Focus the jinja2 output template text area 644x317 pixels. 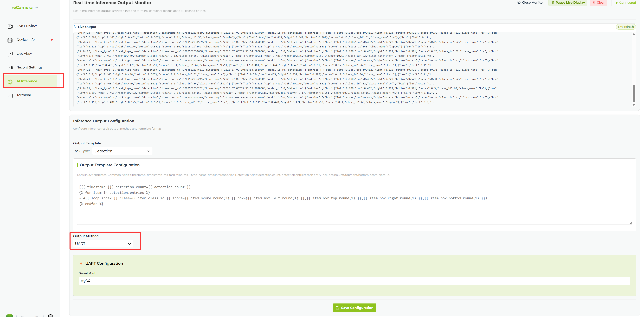pos(355,204)
